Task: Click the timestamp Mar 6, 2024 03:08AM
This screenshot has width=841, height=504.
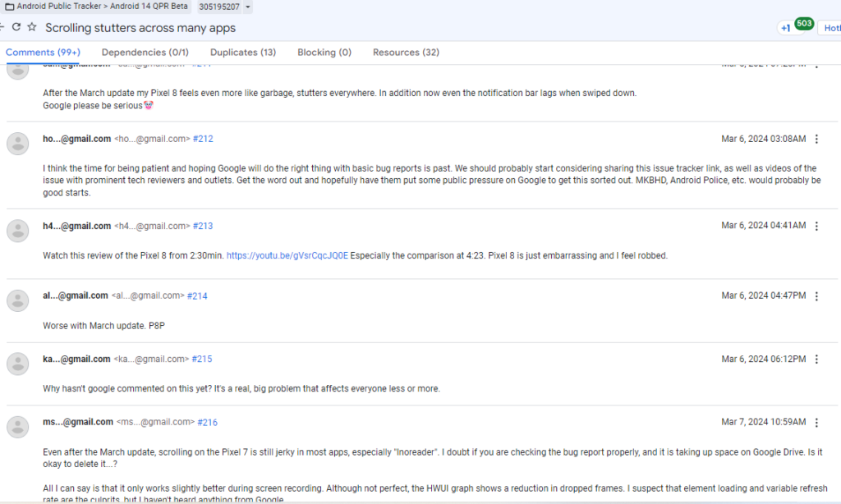Action: pos(763,139)
